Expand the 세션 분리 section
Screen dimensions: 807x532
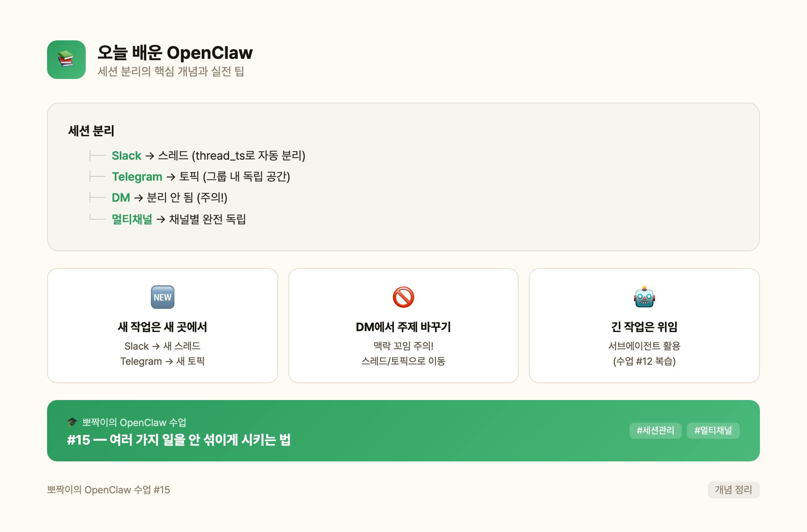coord(91,131)
